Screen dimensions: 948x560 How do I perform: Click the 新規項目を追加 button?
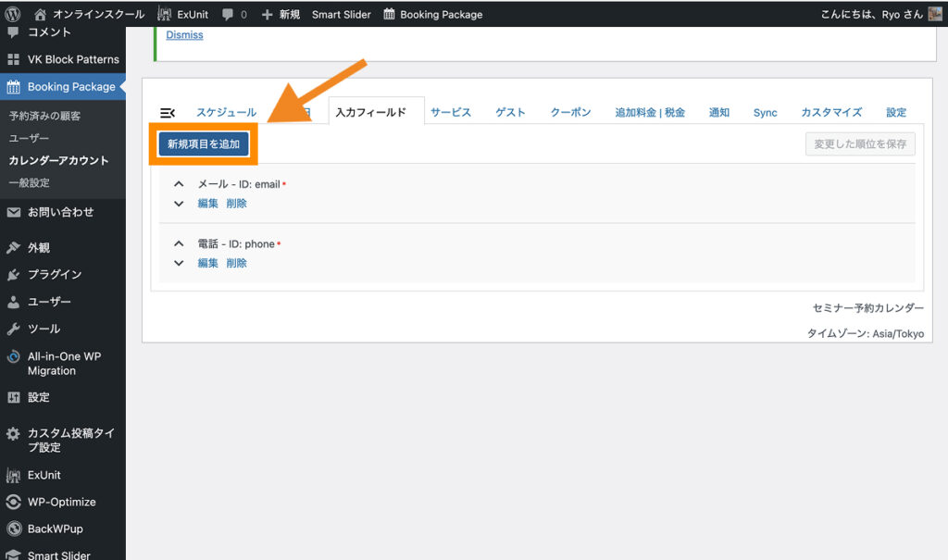203,144
